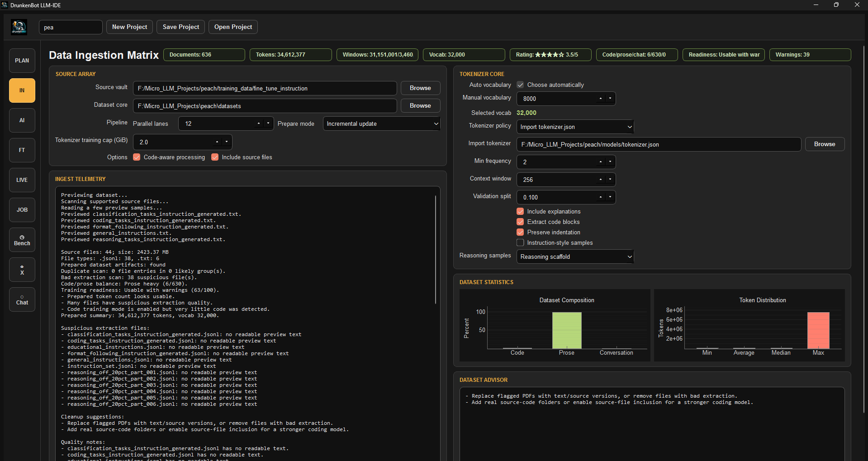
Task: Click the Warnings: 39 status chip
Action: (811, 55)
